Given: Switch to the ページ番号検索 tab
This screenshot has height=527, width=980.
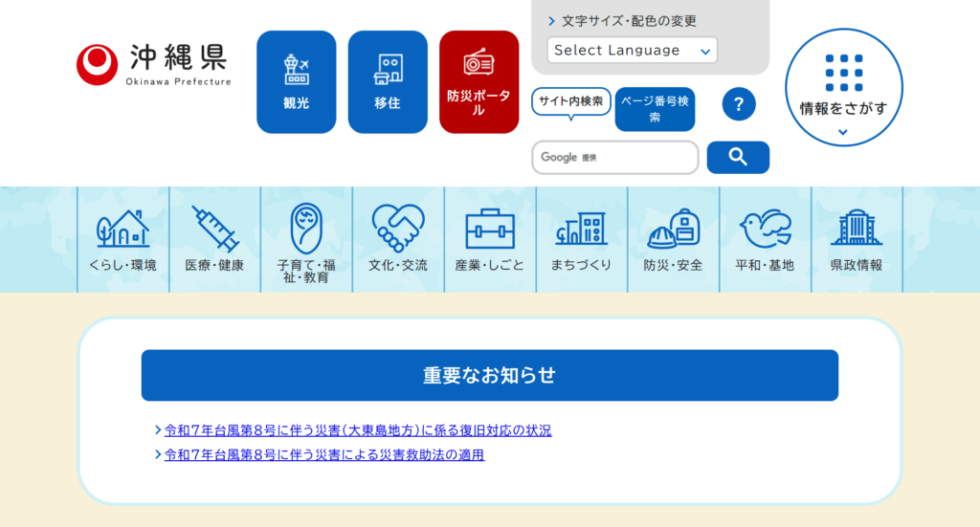Looking at the screenshot, I should coord(655,108).
